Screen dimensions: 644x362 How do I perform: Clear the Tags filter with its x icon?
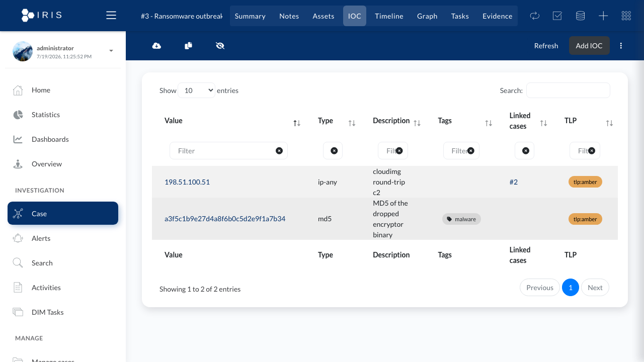tap(470, 150)
